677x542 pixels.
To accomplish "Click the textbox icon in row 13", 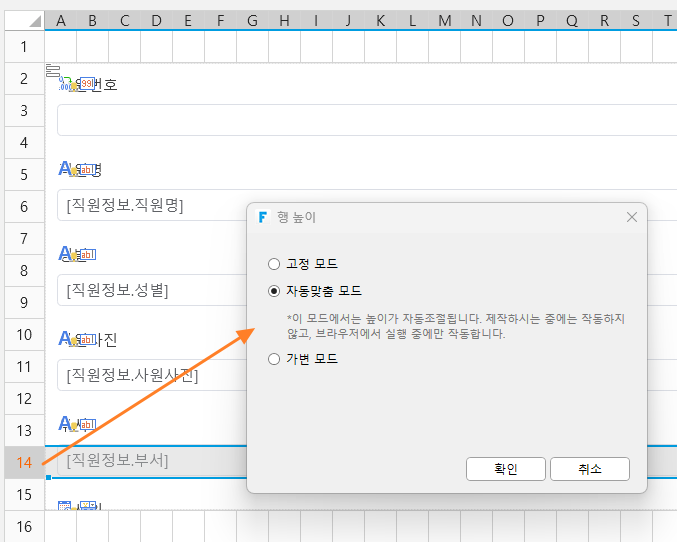I will [x=88, y=425].
